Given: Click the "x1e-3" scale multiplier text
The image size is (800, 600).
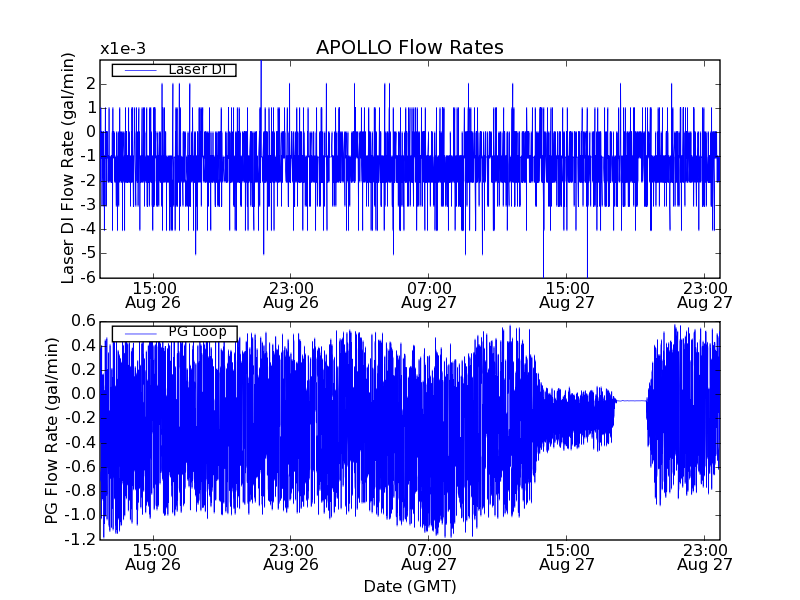Looking at the screenshot, I should click(x=121, y=48).
